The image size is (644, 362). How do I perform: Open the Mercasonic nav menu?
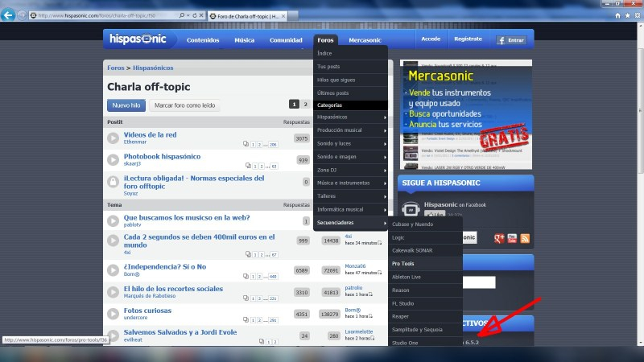365,40
